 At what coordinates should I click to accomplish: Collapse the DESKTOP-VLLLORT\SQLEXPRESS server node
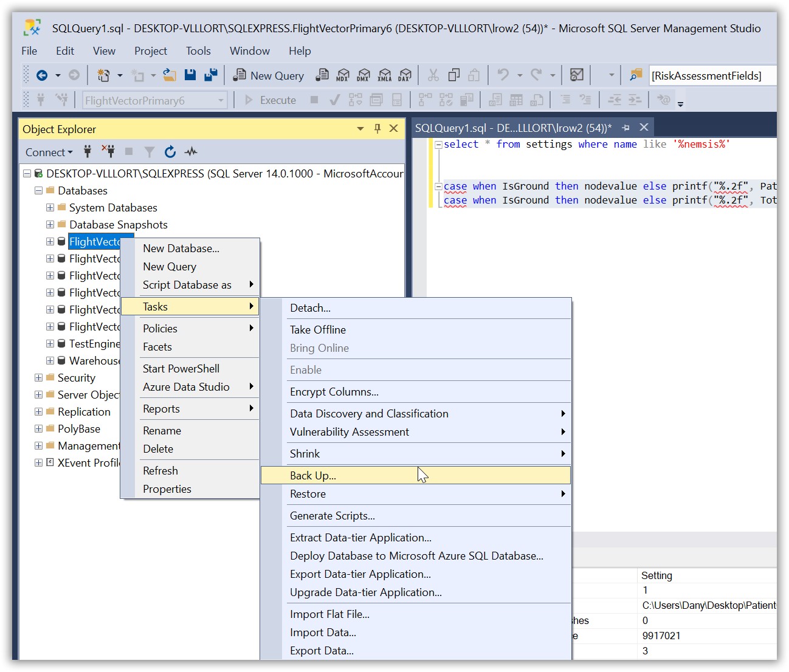pos(27,173)
